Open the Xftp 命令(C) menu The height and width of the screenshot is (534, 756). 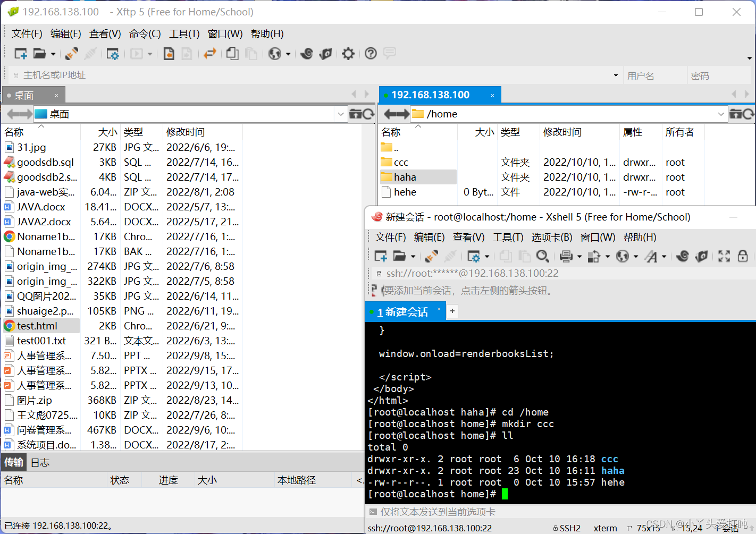145,34
